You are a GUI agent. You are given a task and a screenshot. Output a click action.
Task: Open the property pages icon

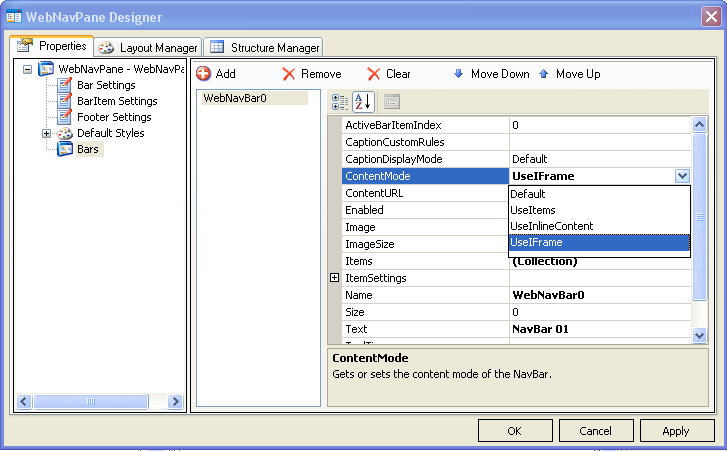(392, 102)
